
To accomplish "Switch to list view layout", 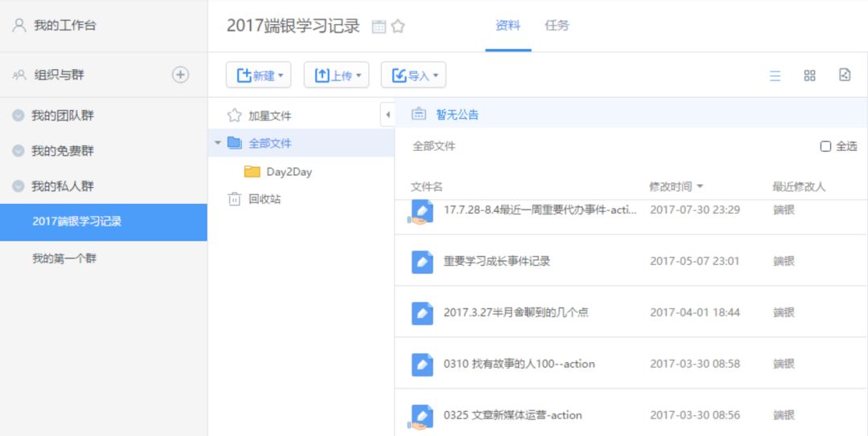I will click(775, 75).
